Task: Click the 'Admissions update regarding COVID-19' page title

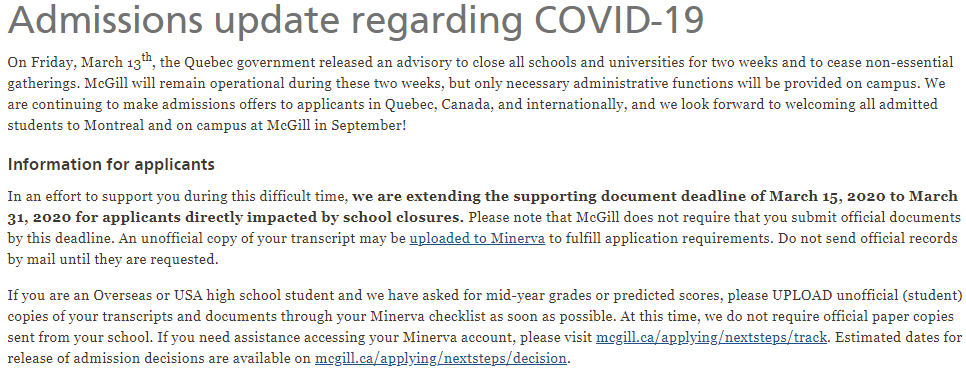Action: point(355,20)
